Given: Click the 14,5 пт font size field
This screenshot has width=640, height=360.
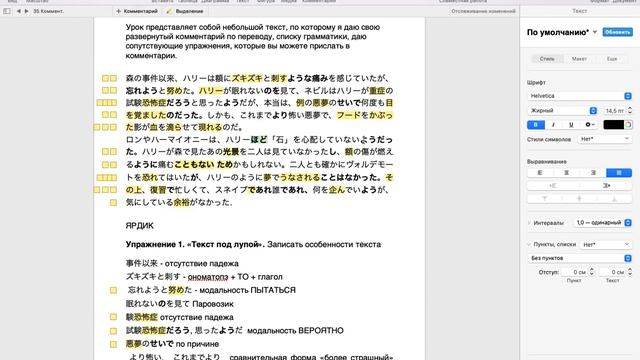Looking at the screenshot, I should click(613, 111).
